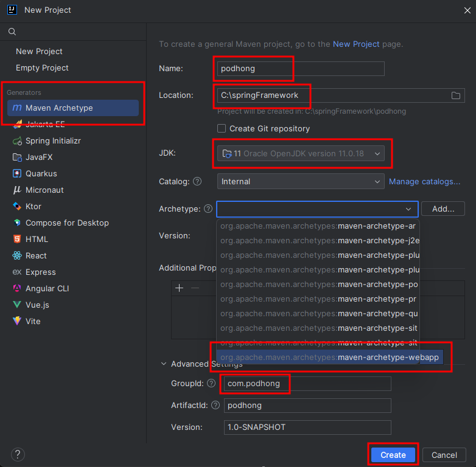Select maven-archetype-pr option
This screenshot has height=467, width=476.
click(318, 299)
